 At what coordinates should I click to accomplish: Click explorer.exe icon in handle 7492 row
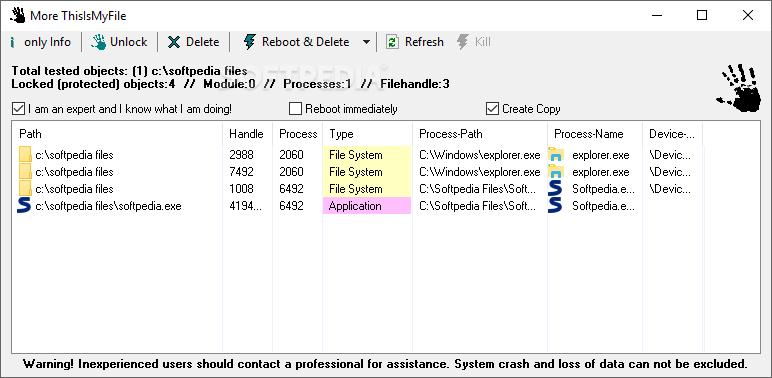click(556, 172)
